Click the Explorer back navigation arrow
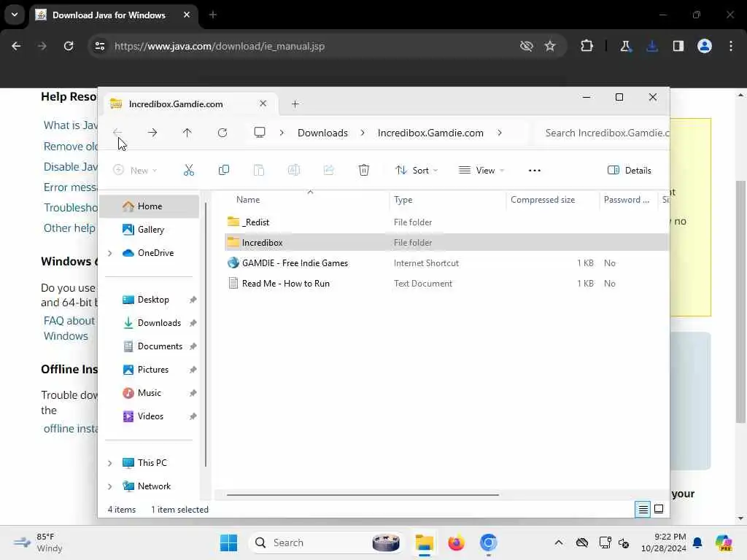 tap(117, 133)
